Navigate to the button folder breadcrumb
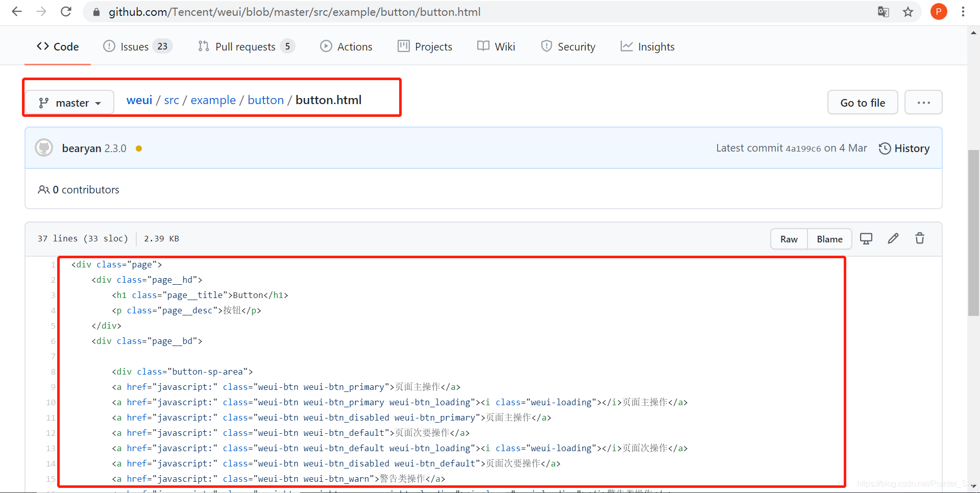Image resolution: width=980 pixels, height=493 pixels. (265, 100)
